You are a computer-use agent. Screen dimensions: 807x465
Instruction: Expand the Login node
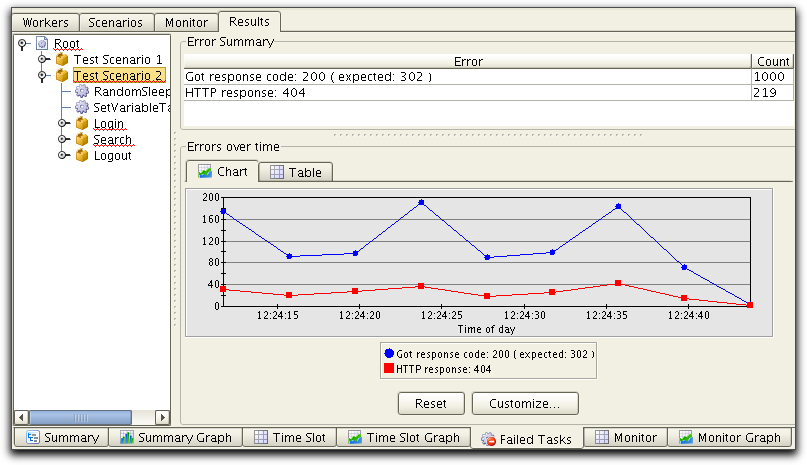[x=62, y=124]
